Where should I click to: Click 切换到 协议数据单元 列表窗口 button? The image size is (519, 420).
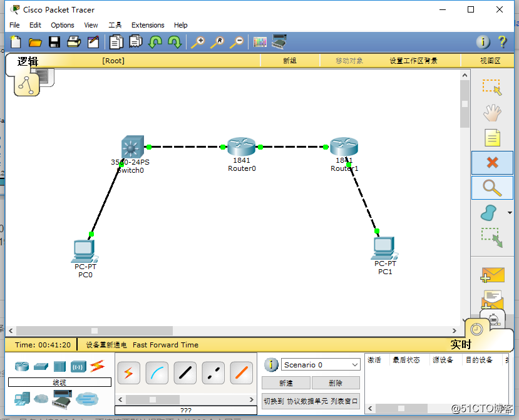tap(311, 401)
